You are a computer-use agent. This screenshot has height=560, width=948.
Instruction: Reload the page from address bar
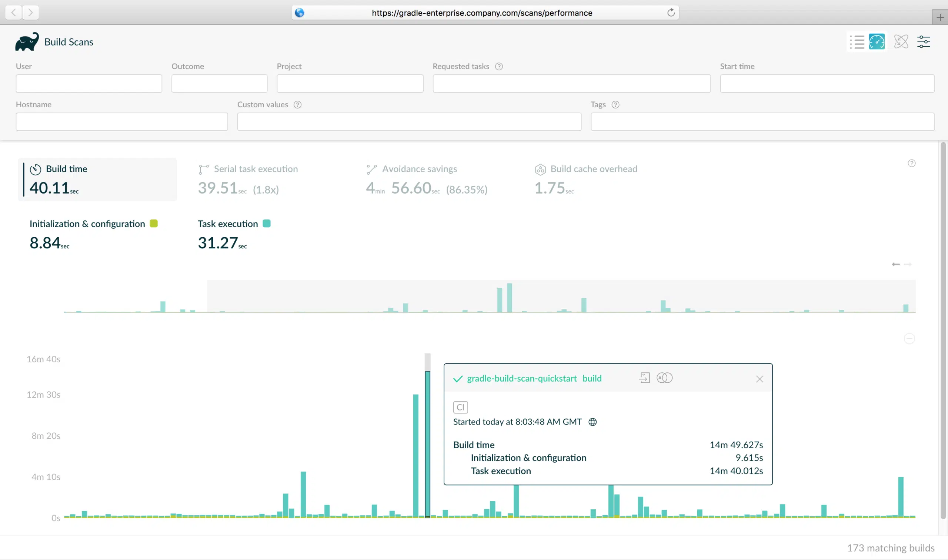(671, 13)
